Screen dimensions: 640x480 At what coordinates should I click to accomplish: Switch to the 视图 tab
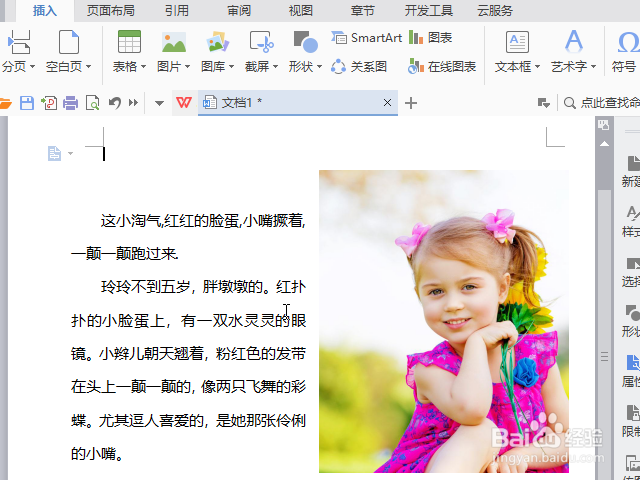pyautogui.click(x=301, y=11)
